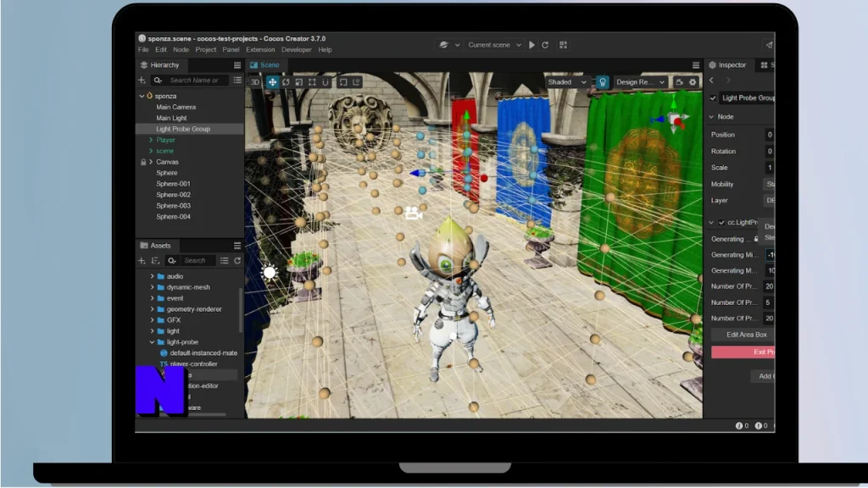Select the Rect transform tool

[312, 82]
